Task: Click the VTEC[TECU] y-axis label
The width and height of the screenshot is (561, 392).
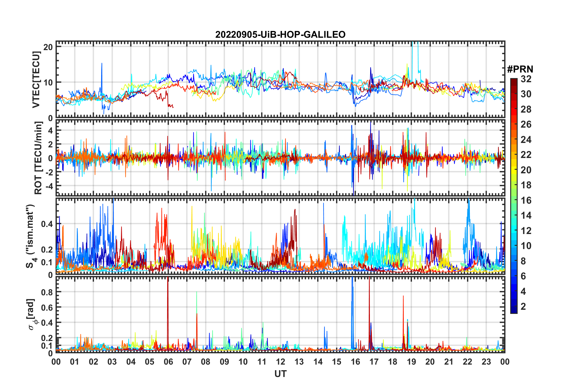Action: 36,80
